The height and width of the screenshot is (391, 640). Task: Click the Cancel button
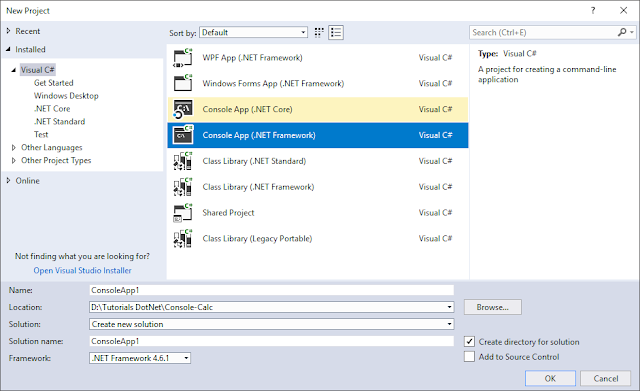coord(606,378)
